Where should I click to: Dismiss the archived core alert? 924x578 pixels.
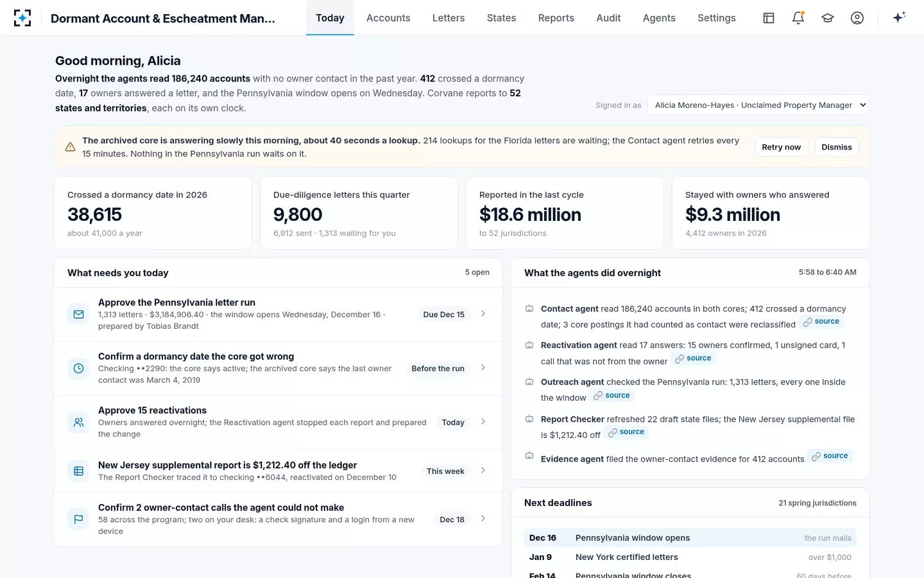pyautogui.click(x=837, y=147)
